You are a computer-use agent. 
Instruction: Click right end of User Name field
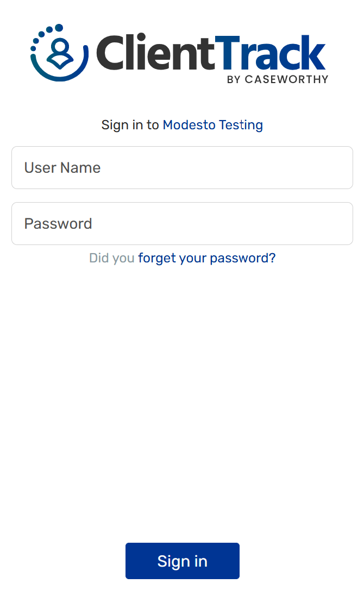click(x=337, y=168)
